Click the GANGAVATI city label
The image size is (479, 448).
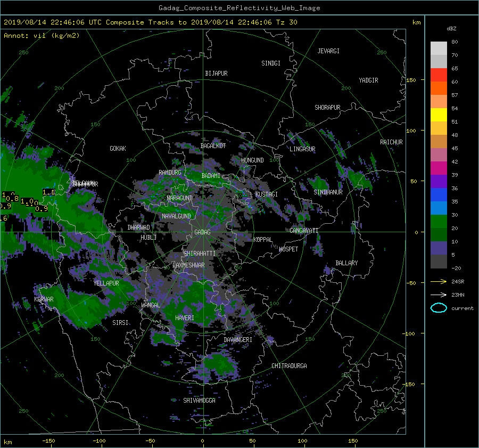point(304,231)
